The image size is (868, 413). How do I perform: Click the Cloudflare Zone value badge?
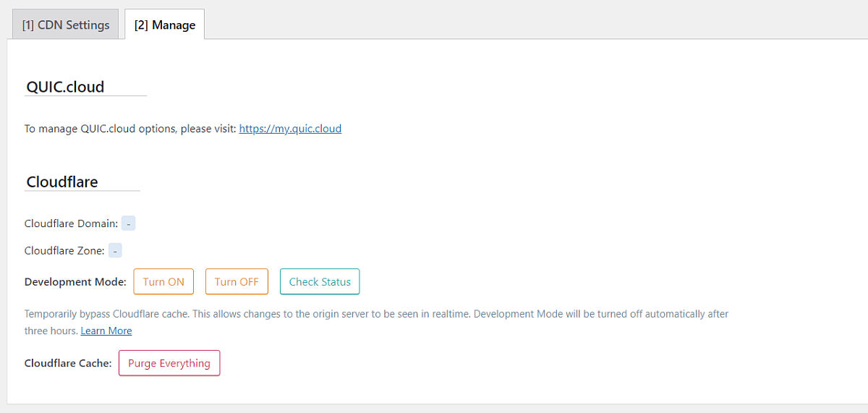(115, 251)
